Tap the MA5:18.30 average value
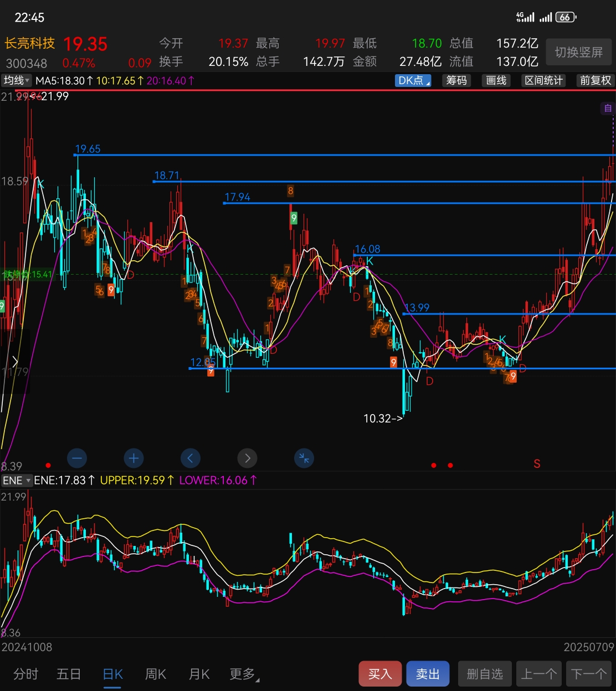The width and height of the screenshot is (616, 691). 64,81
